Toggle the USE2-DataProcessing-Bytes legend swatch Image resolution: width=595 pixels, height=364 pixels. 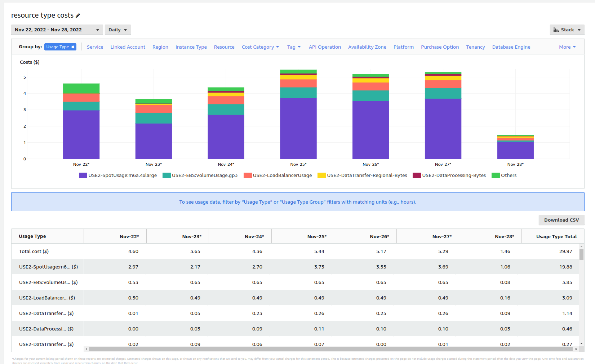coord(417,176)
